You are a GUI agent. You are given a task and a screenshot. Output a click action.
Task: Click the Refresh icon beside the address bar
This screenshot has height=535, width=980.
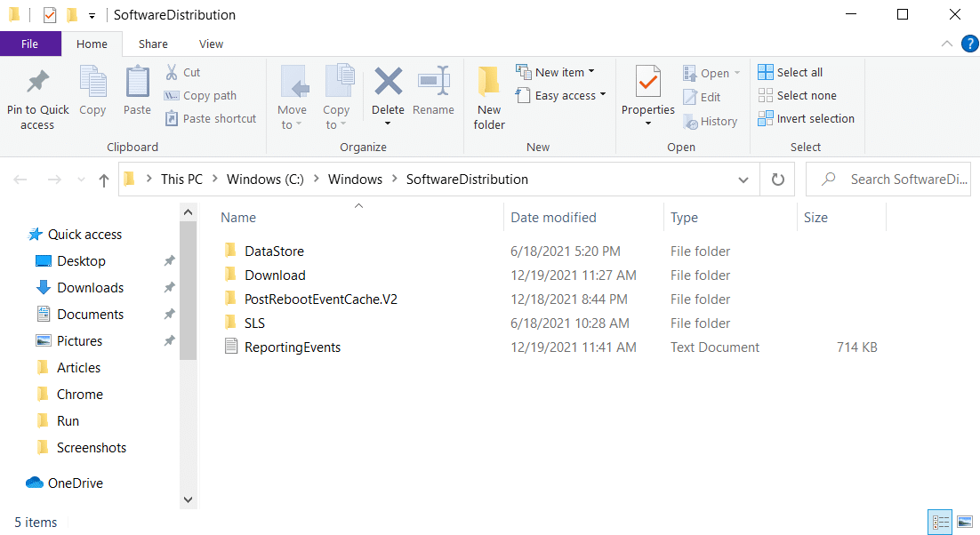(777, 179)
